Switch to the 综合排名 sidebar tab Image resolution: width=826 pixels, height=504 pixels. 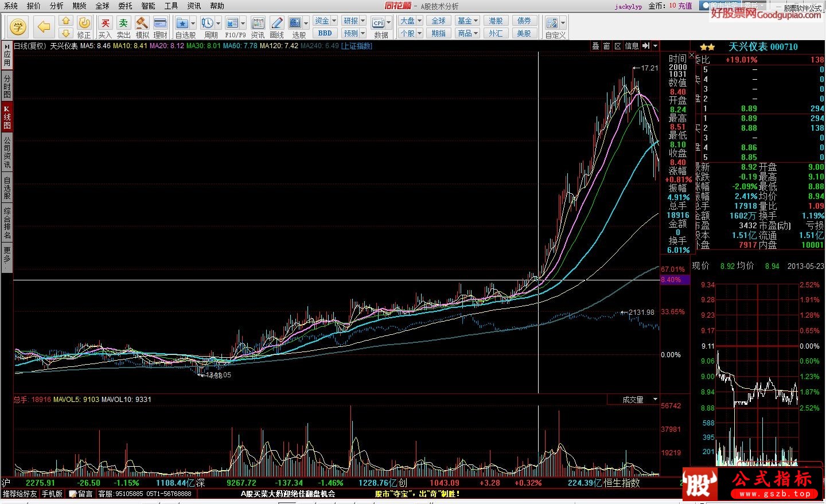7,224
